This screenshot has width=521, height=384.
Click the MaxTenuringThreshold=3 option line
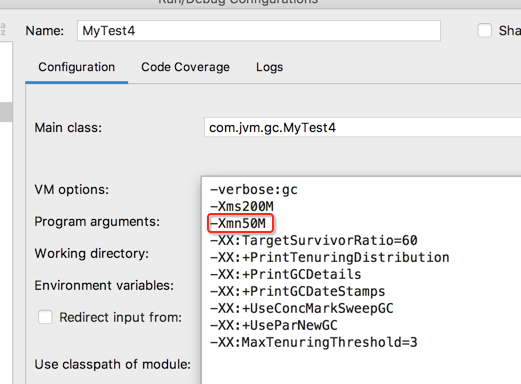tap(313, 342)
